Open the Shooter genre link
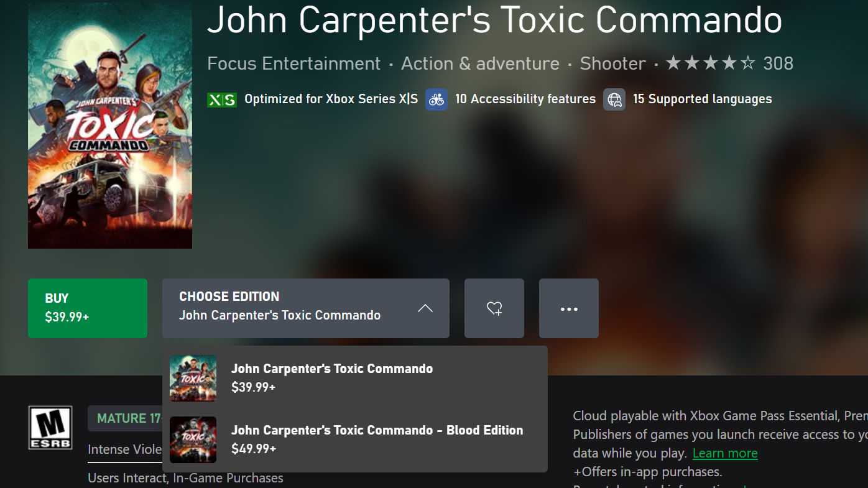This screenshot has height=488, width=868. (x=612, y=63)
